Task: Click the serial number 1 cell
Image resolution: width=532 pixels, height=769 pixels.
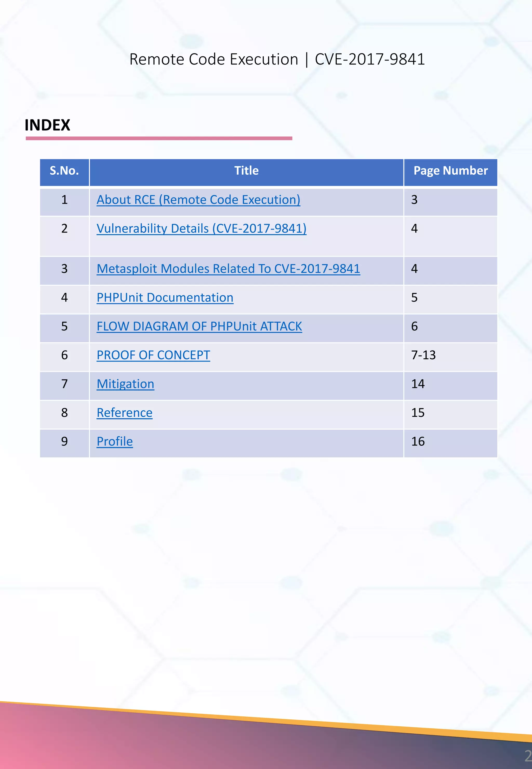Action: coord(64,200)
